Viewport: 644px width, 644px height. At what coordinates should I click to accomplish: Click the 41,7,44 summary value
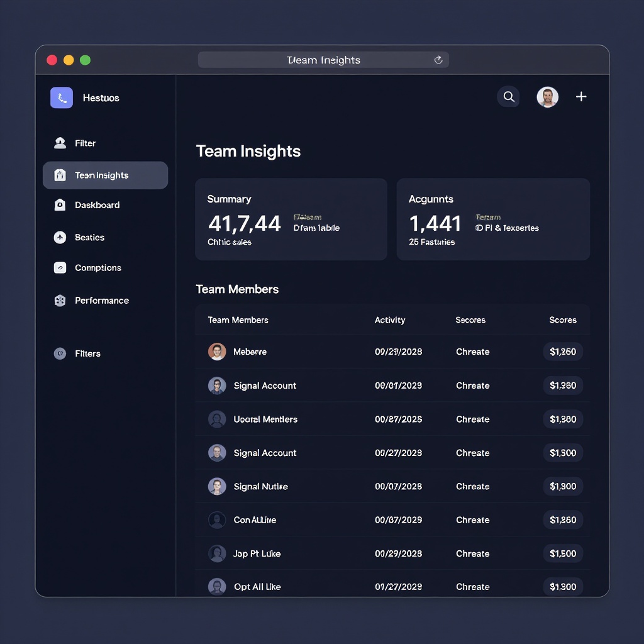click(x=245, y=224)
